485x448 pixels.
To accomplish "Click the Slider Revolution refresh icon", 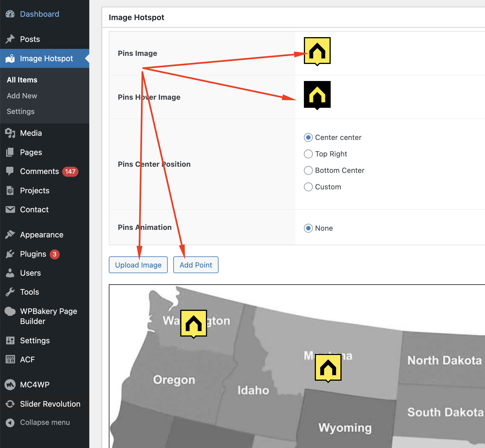I will [x=10, y=404].
